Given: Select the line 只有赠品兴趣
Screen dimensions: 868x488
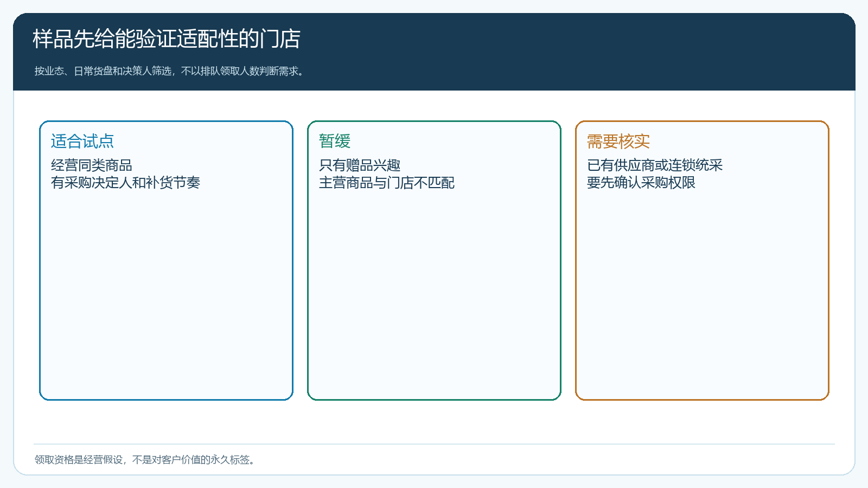Looking at the screenshot, I should 360,165.
